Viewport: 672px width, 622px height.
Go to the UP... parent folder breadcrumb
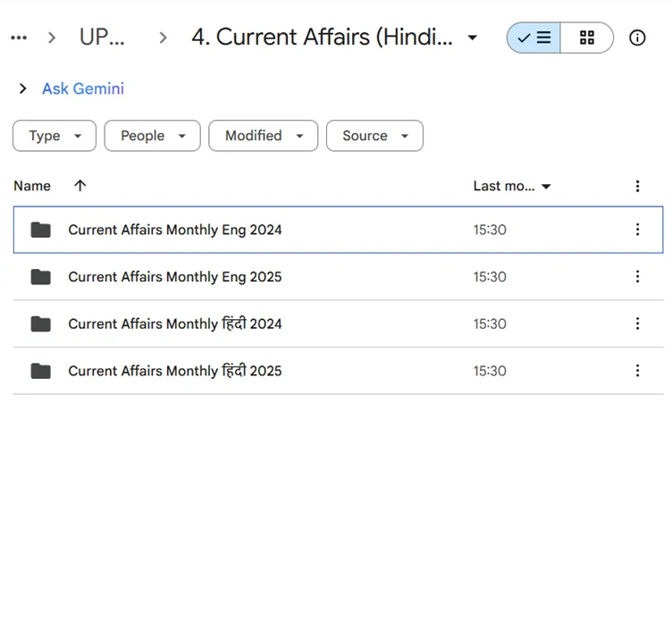[102, 38]
